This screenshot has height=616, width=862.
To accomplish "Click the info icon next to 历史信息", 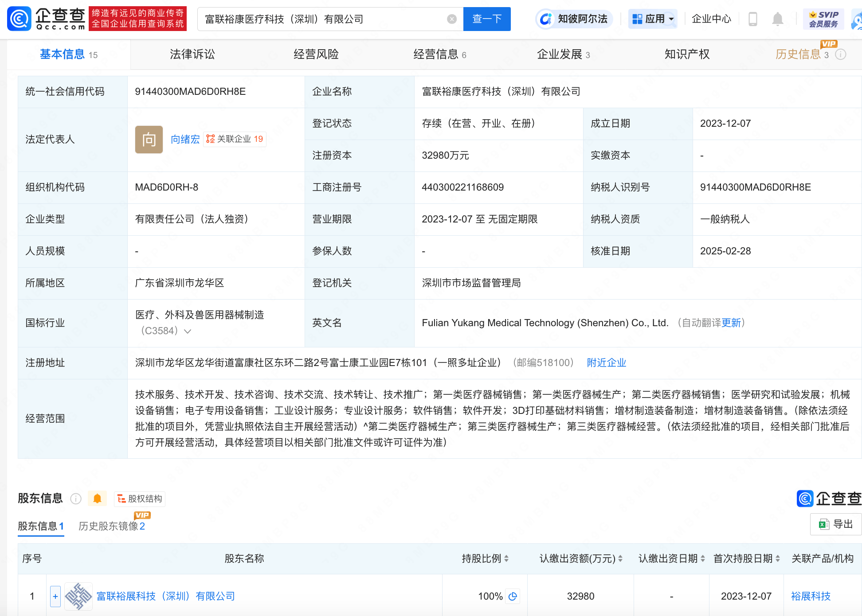I will [841, 55].
